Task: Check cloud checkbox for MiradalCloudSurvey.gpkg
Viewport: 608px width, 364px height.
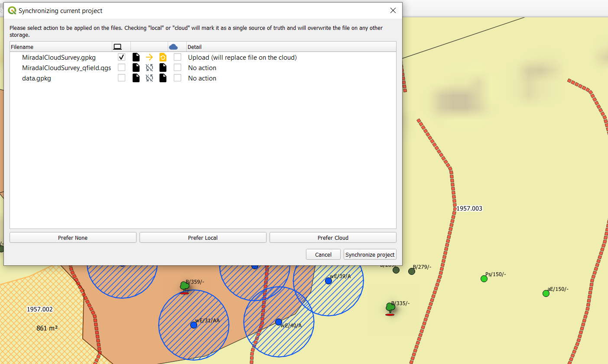Action: pyautogui.click(x=177, y=57)
